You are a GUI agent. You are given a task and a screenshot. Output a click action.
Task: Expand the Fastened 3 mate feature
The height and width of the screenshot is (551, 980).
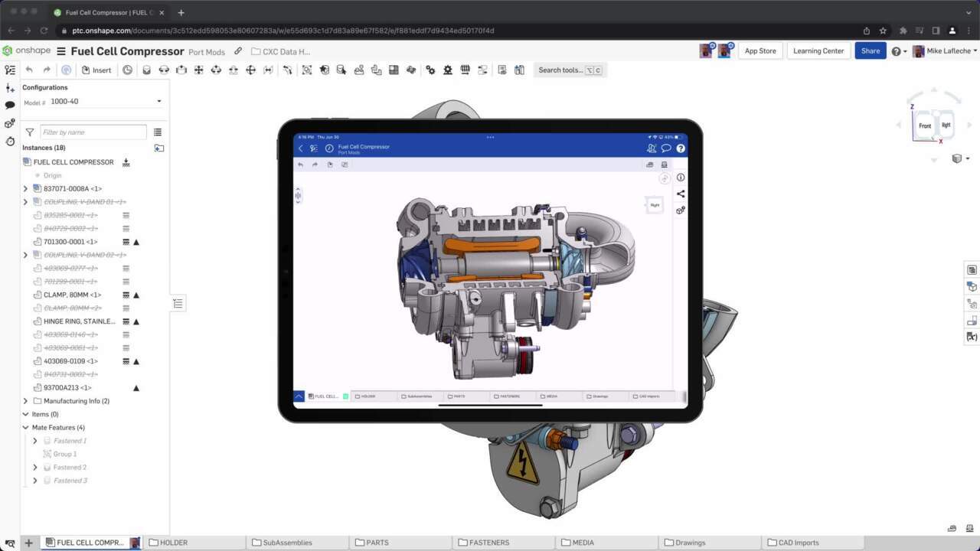point(34,481)
